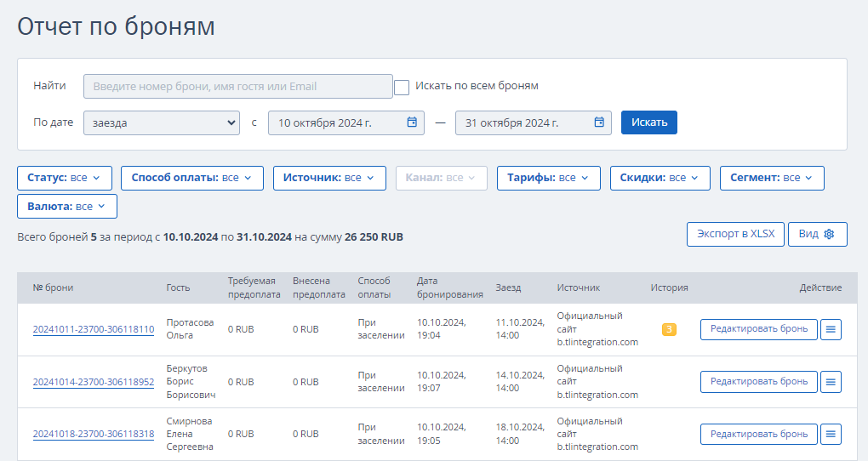Expand Статус: все filter
Screen dimensions: 868x461
coord(65,179)
